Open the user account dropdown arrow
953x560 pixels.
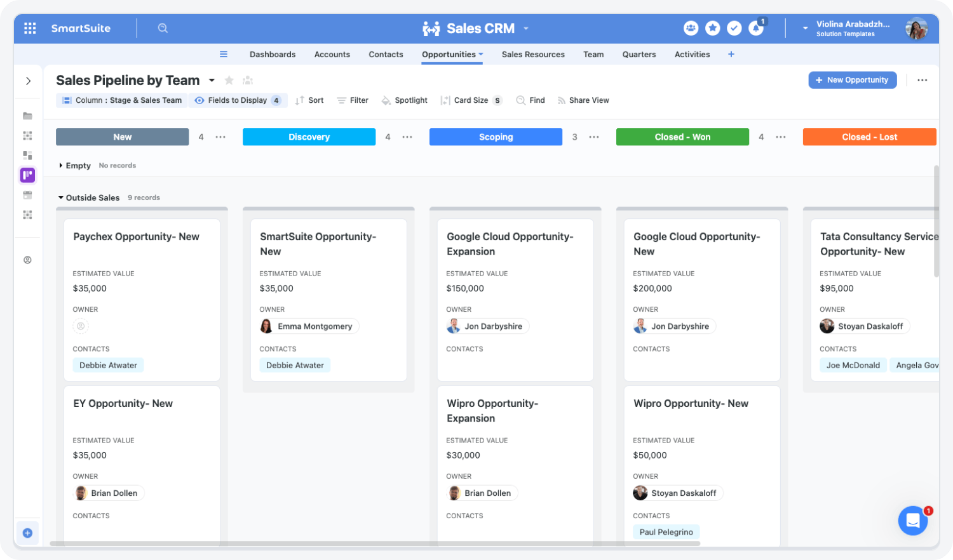pyautogui.click(x=805, y=28)
